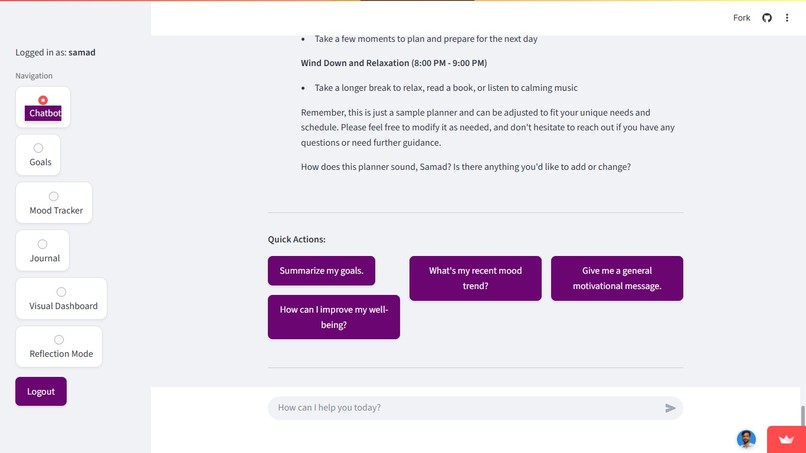Viewport: 806px width, 453px height.
Task: Click 'Summarize my goals.' quick action
Action: (x=321, y=270)
